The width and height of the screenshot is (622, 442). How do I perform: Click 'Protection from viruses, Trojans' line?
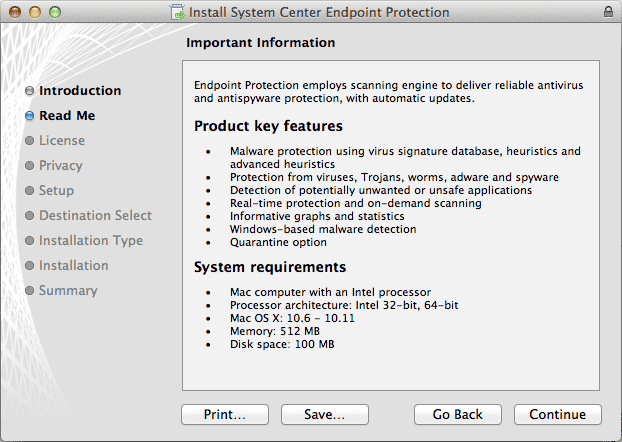coord(394,177)
